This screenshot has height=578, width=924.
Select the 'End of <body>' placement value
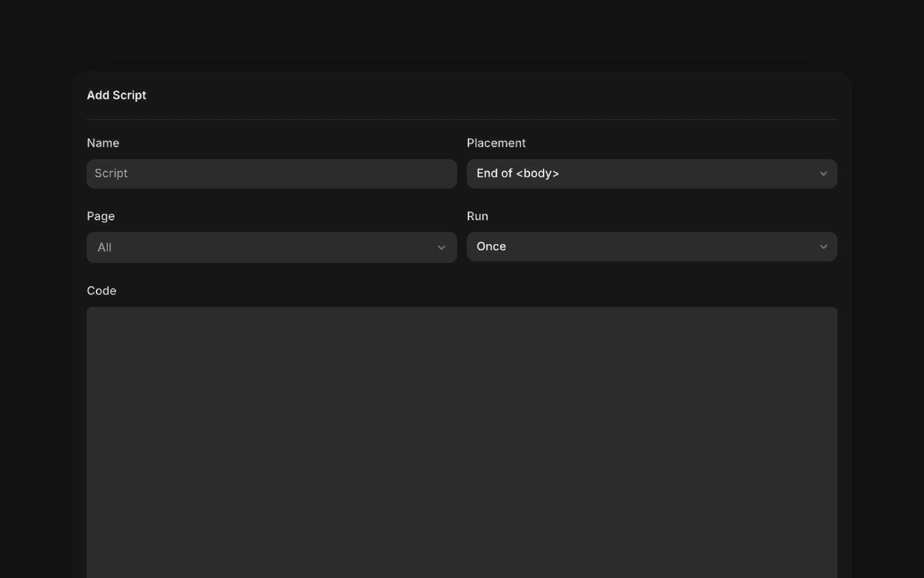pos(517,173)
